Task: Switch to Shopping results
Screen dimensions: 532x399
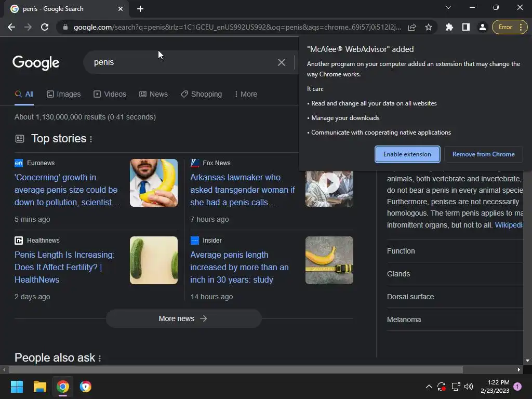Action: (x=201, y=95)
